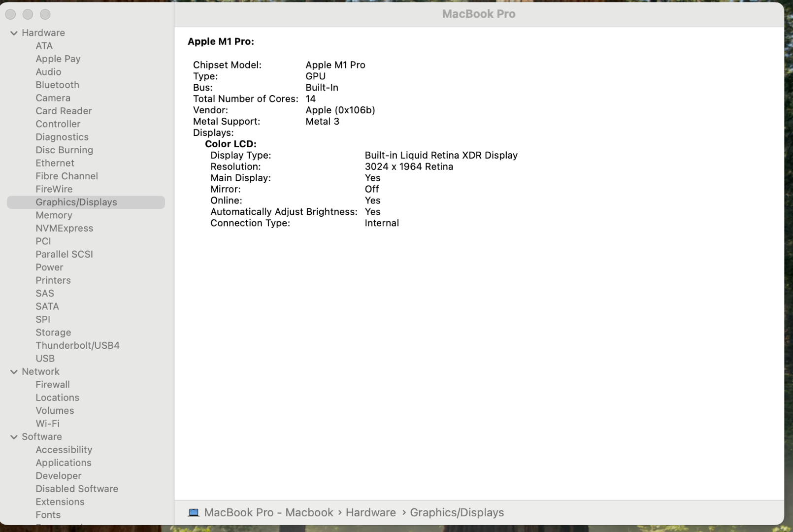This screenshot has height=532, width=793.
Task: Open the Memory hardware entry
Action: [54, 215]
